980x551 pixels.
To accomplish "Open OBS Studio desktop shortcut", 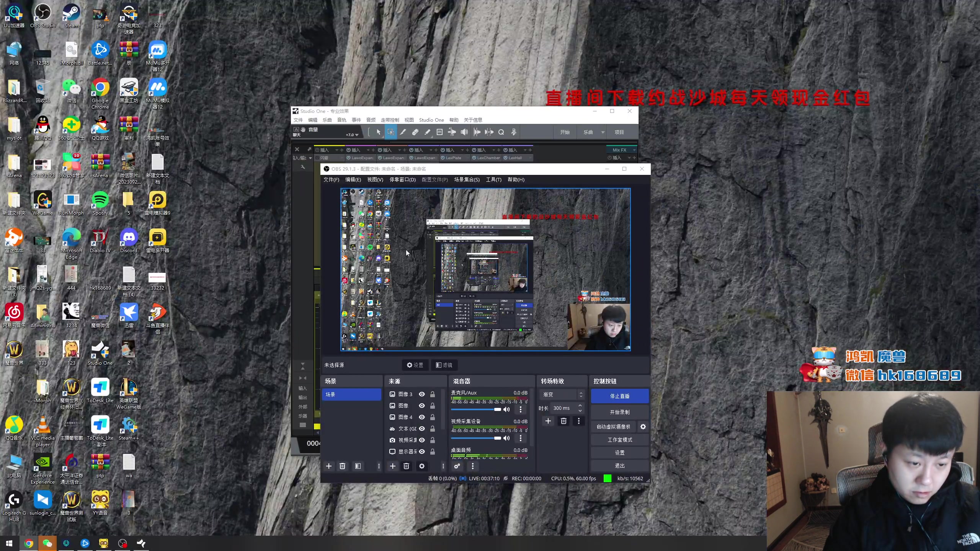I will tap(43, 16).
